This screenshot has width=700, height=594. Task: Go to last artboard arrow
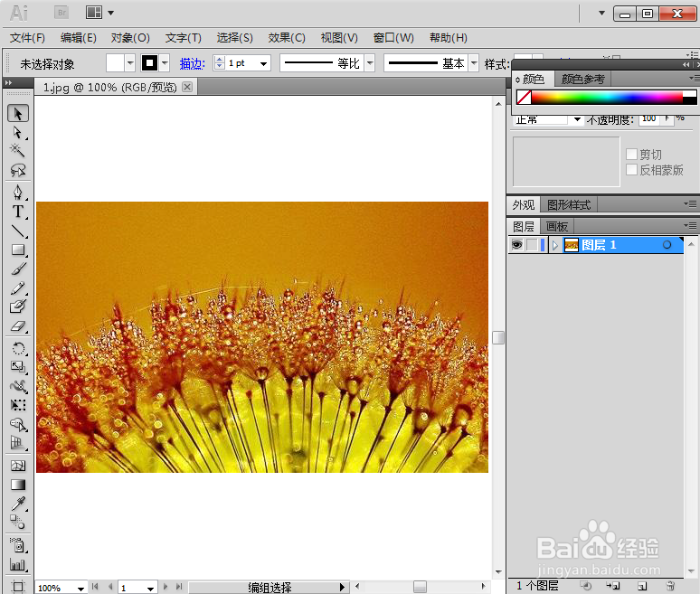coord(179,587)
